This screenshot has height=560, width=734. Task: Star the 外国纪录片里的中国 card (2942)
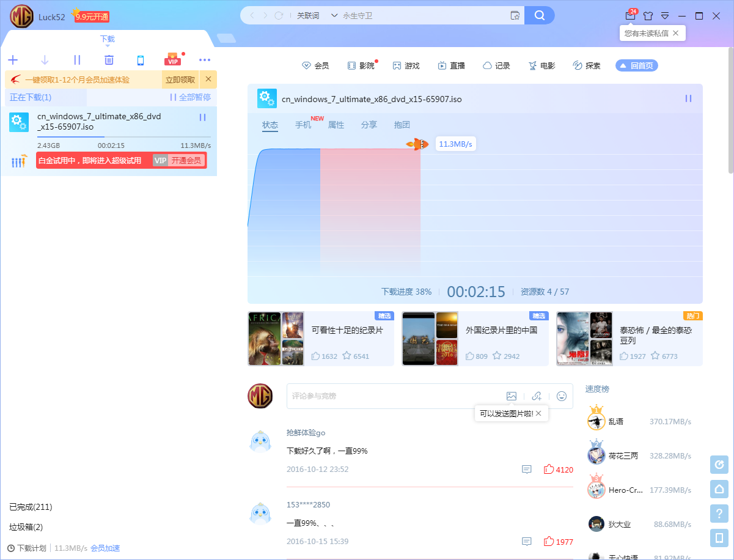497,356
